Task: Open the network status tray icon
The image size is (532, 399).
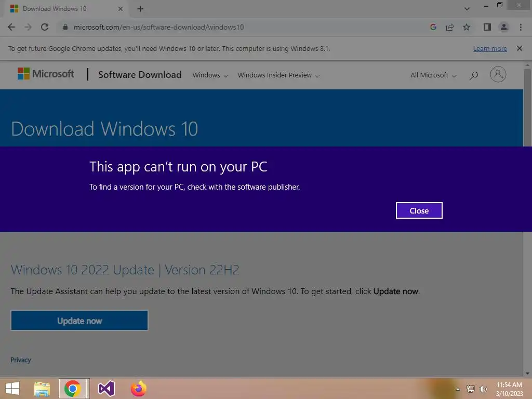Action: coord(470,389)
